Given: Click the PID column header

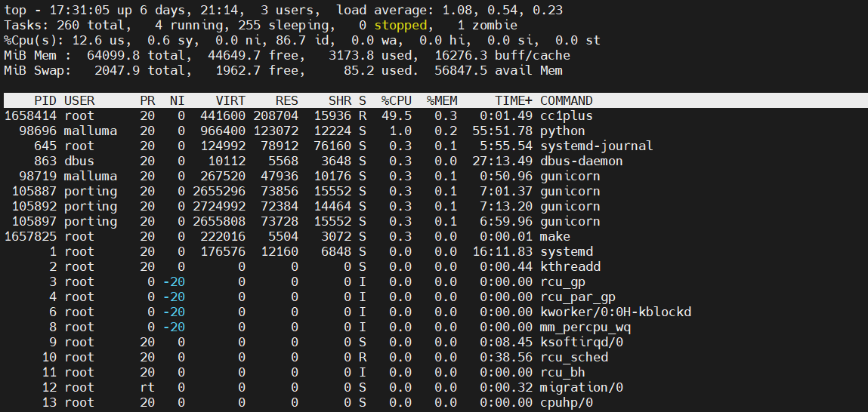Looking at the screenshot, I should tap(45, 100).
